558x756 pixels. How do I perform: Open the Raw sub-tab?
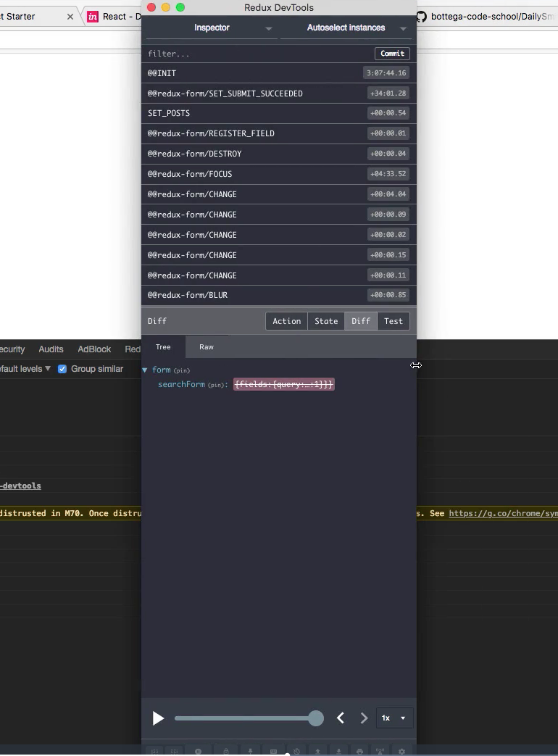207,346
